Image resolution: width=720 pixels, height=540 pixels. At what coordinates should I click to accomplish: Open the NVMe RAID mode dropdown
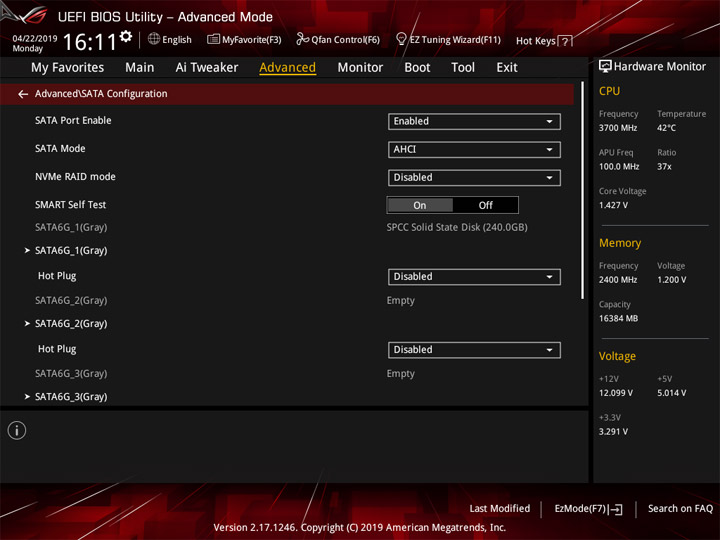(474, 177)
